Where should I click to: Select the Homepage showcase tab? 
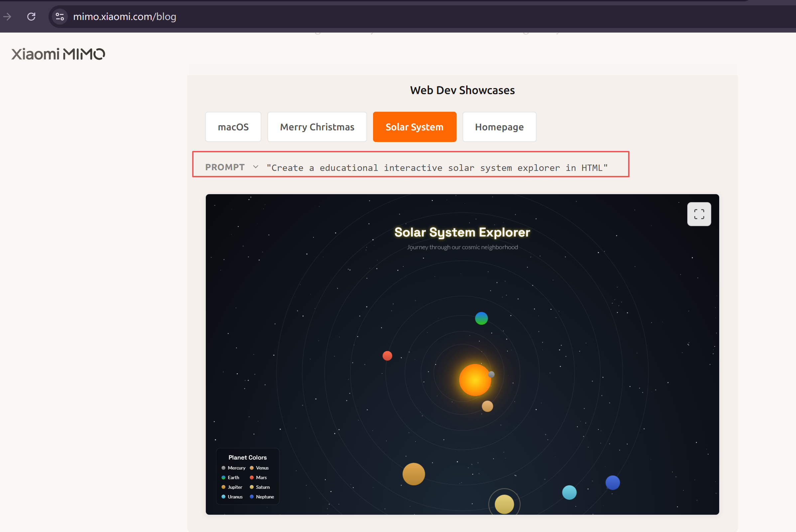(499, 127)
